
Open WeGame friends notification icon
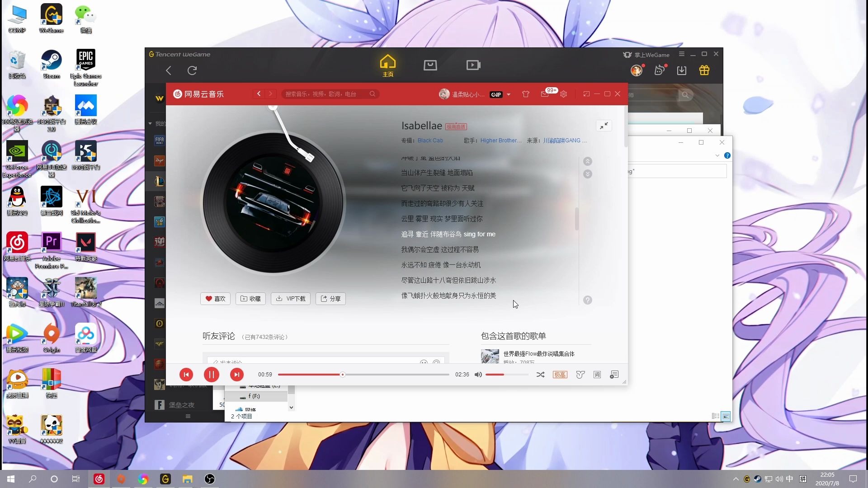pos(660,70)
